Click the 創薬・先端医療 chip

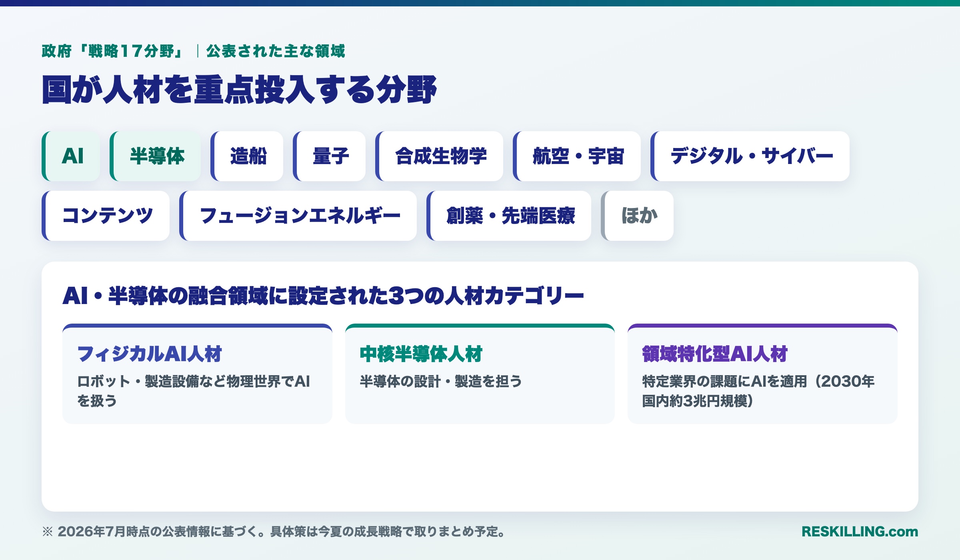click(x=509, y=216)
